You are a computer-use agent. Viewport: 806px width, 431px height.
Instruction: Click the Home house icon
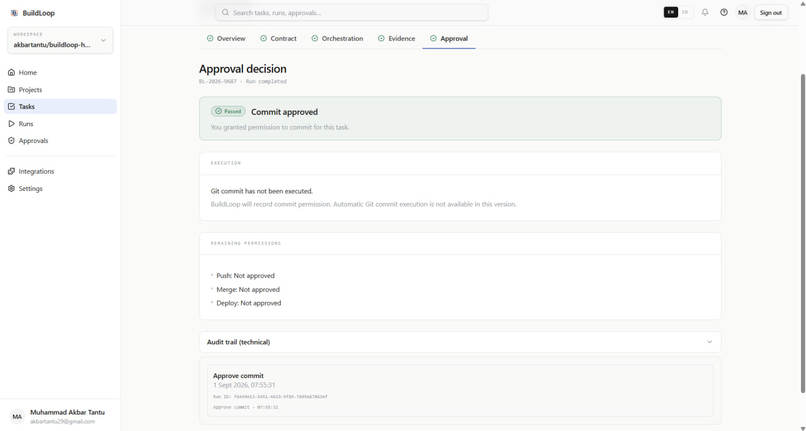pos(11,73)
